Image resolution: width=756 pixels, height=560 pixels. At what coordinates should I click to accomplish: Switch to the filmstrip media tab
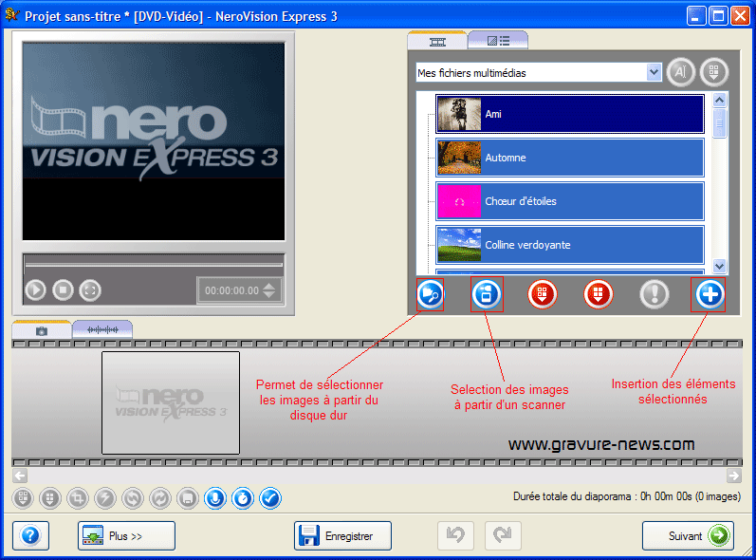(x=437, y=42)
